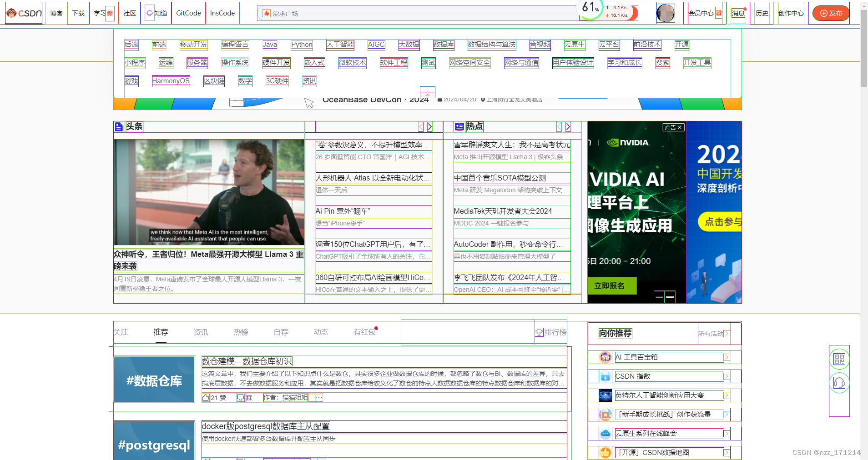Click the 头条 document icon
The height and width of the screenshot is (460, 868).
[119, 127]
